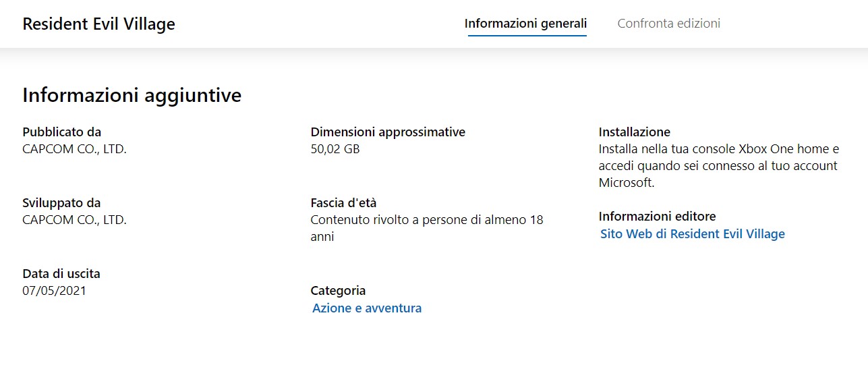Click the release date 07/05/2021

pos(55,291)
